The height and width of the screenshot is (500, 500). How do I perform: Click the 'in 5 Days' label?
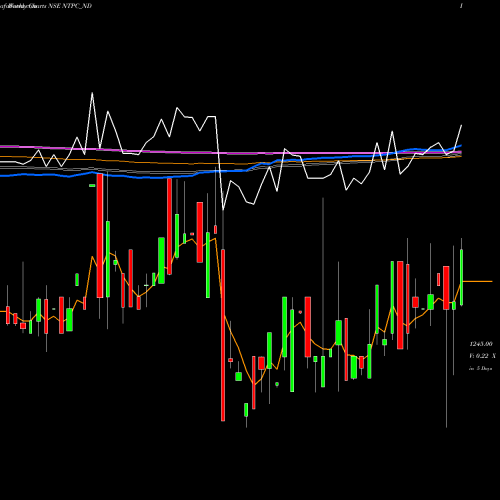481,368
